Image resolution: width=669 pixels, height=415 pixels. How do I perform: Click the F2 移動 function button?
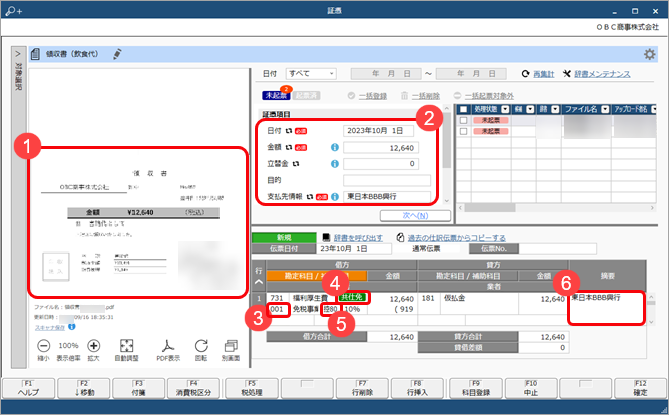(84, 388)
